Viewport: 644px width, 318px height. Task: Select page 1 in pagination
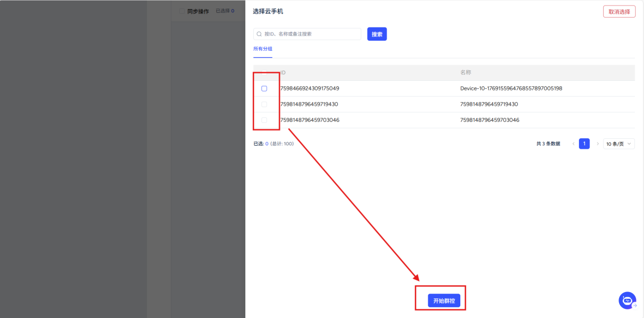point(584,144)
